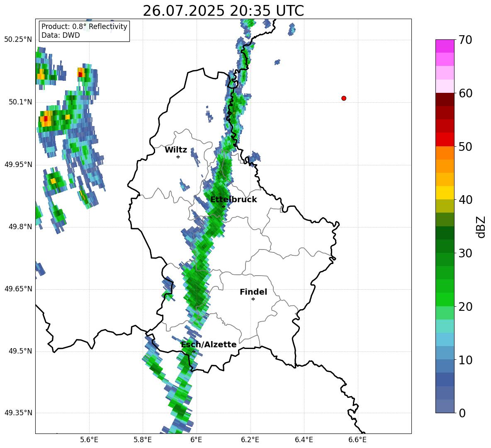This screenshot has width=491, height=448.
Task: Click the colorbar value 0
Action: [462, 413]
